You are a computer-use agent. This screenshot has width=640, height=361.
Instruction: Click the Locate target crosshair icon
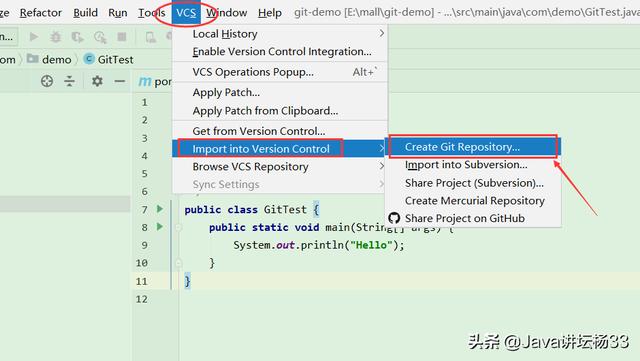pyautogui.click(x=47, y=81)
